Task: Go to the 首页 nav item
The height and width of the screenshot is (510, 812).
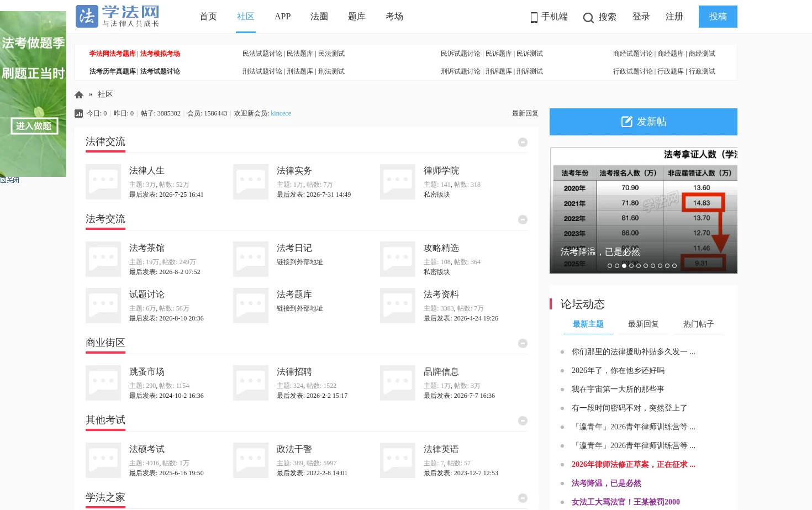Action: point(208,17)
